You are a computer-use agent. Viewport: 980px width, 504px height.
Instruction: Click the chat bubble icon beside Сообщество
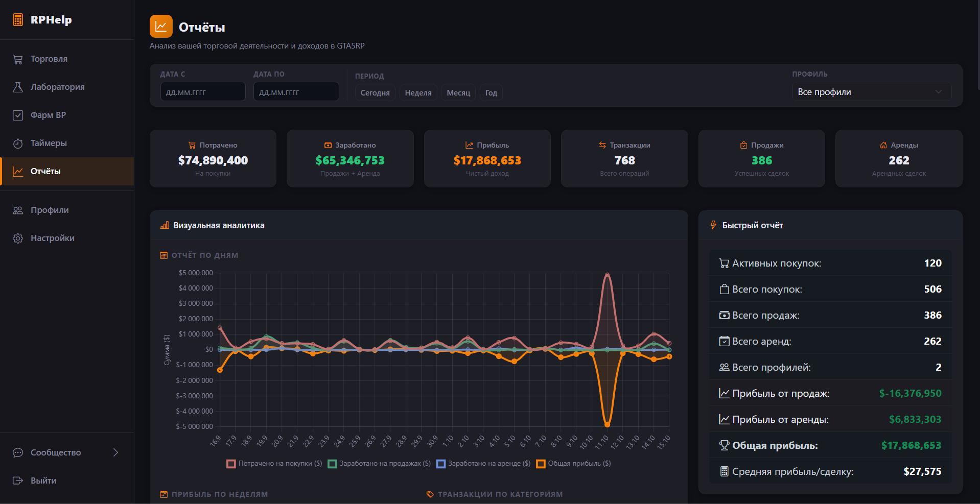[x=18, y=453]
